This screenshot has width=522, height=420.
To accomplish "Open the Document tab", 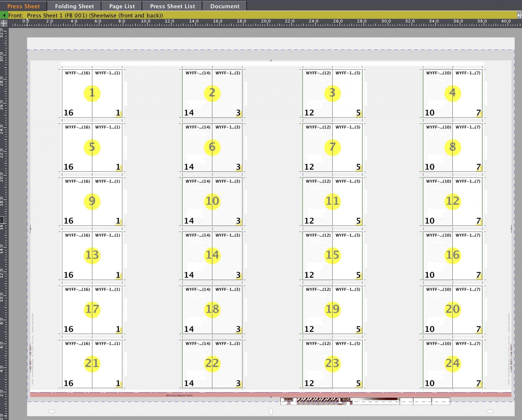I will point(225,6).
